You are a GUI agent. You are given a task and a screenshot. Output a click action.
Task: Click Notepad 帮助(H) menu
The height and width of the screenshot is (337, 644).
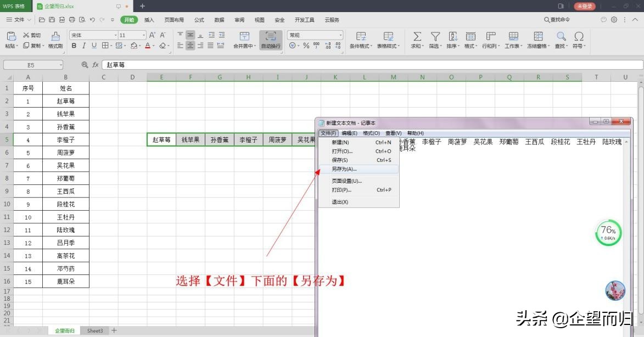click(x=415, y=133)
